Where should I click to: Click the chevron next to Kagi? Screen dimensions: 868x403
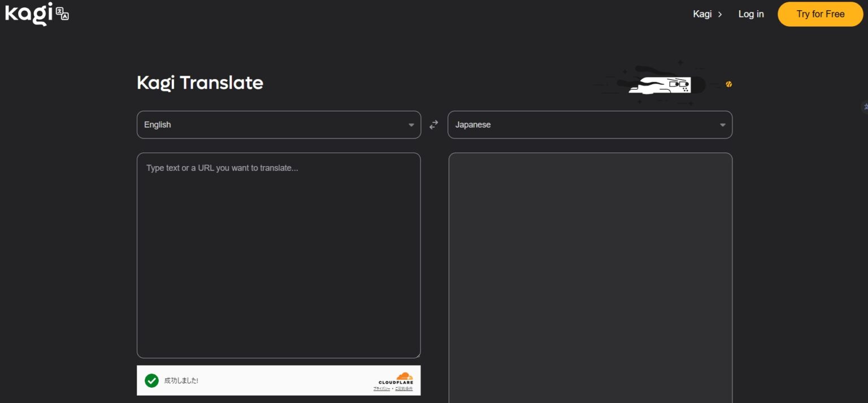(719, 15)
